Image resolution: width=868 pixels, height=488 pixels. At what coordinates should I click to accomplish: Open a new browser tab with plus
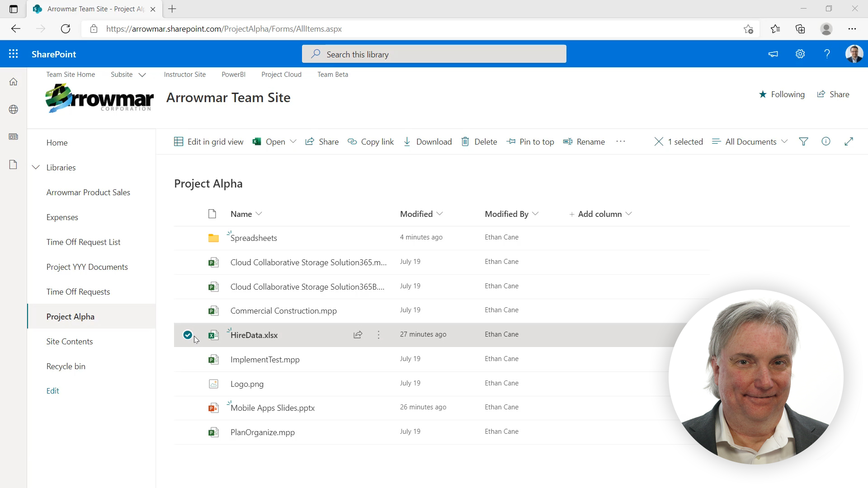172,9
